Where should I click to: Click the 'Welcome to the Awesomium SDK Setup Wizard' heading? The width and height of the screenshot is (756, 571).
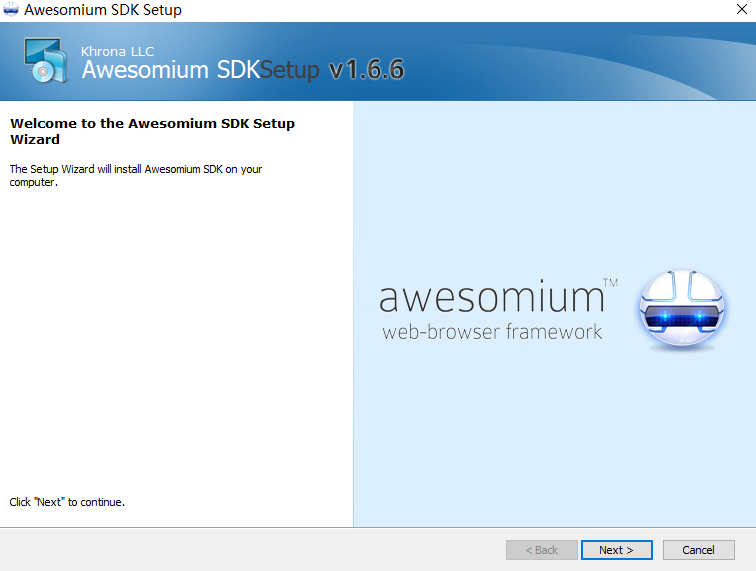click(152, 131)
